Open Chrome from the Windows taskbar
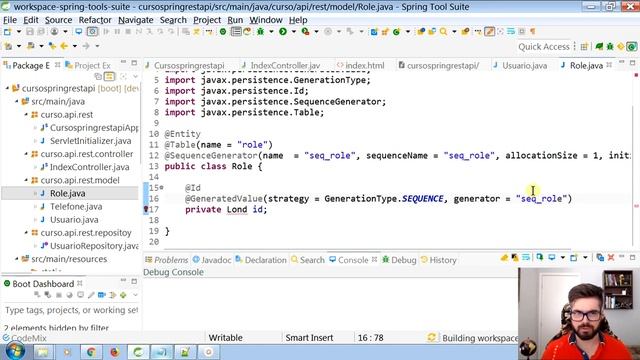 tap(91, 352)
